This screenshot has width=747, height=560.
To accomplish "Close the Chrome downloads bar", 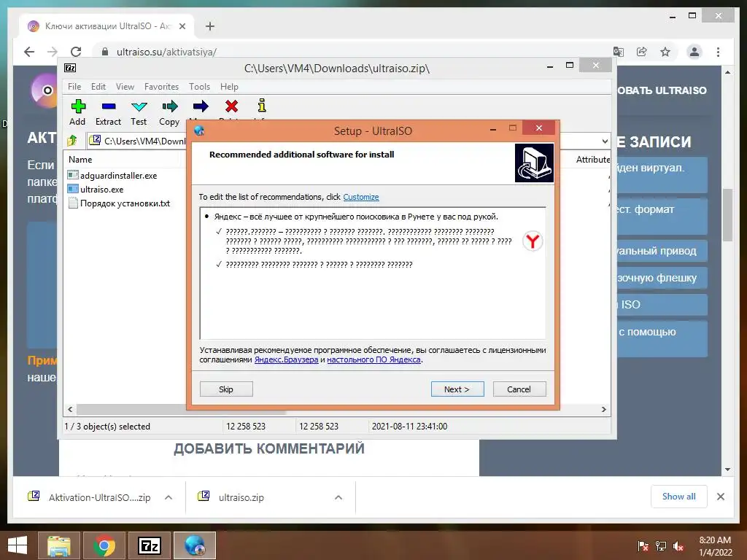I will (x=721, y=497).
